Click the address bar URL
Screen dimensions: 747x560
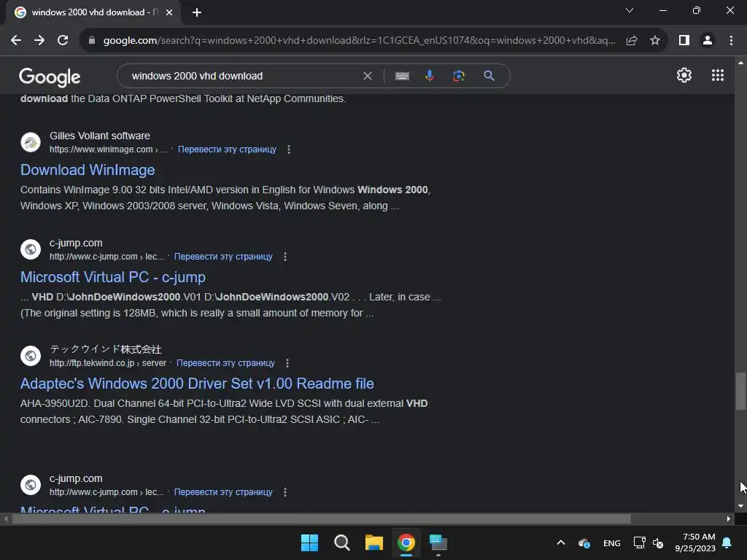click(x=359, y=41)
